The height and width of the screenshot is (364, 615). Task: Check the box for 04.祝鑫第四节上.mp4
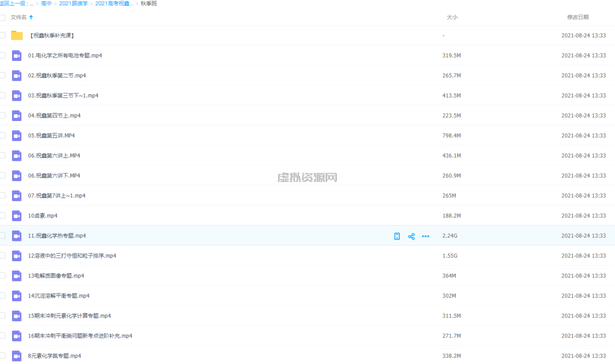(x=2, y=115)
